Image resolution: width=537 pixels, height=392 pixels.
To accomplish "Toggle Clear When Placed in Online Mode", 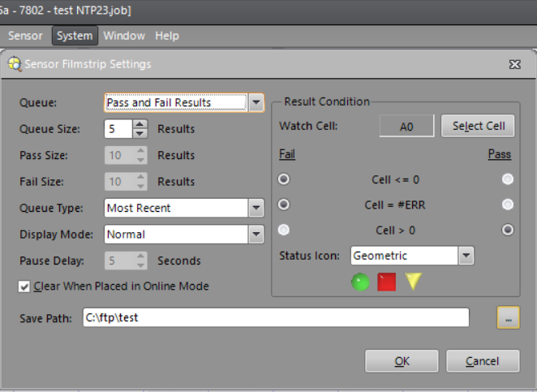I will [x=25, y=286].
